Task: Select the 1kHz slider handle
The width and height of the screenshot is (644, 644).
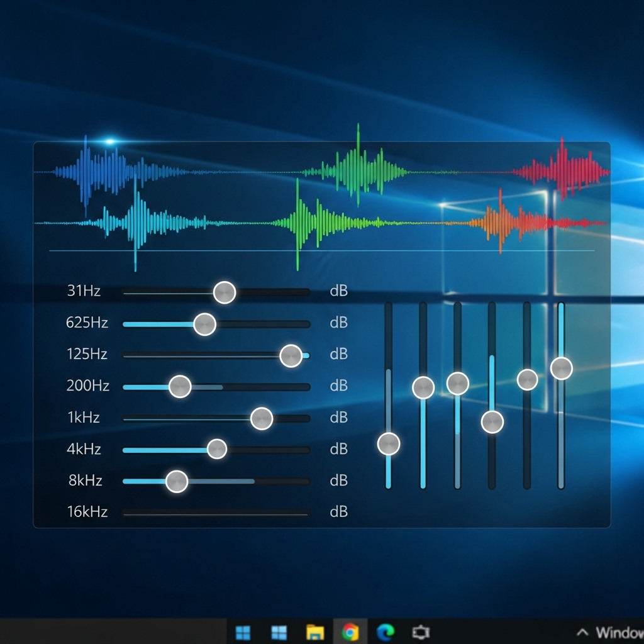Action: point(261,418)
